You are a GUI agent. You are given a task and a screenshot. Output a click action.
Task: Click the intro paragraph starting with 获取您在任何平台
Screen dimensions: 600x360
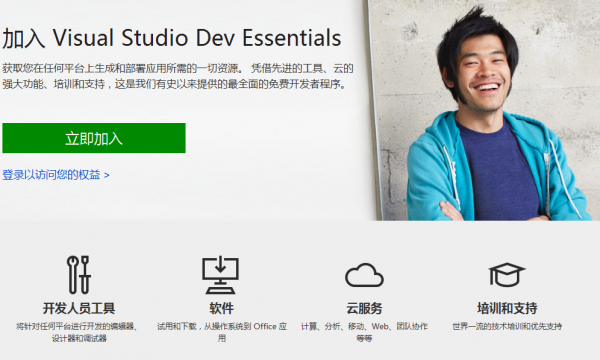(x=178, y=76)
